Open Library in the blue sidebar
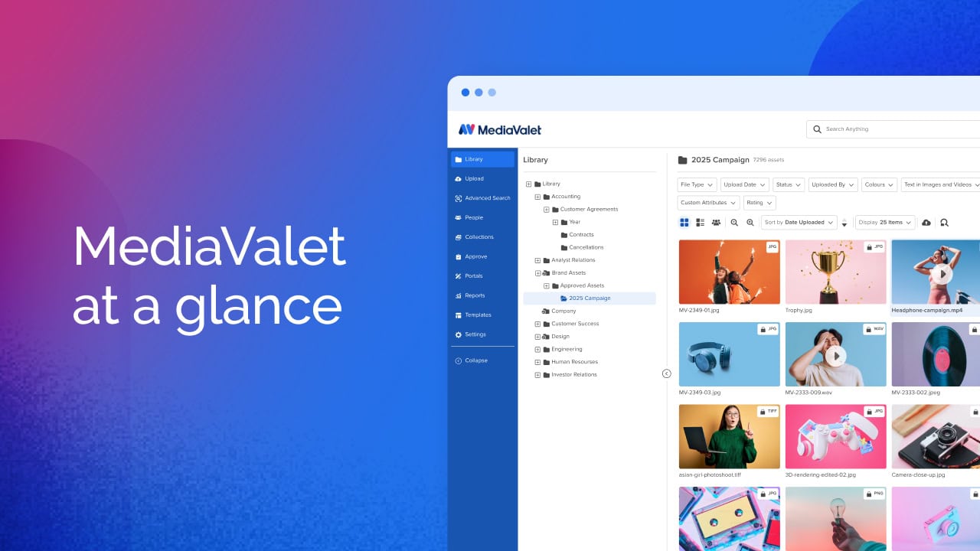 click(x=482, y=159)
